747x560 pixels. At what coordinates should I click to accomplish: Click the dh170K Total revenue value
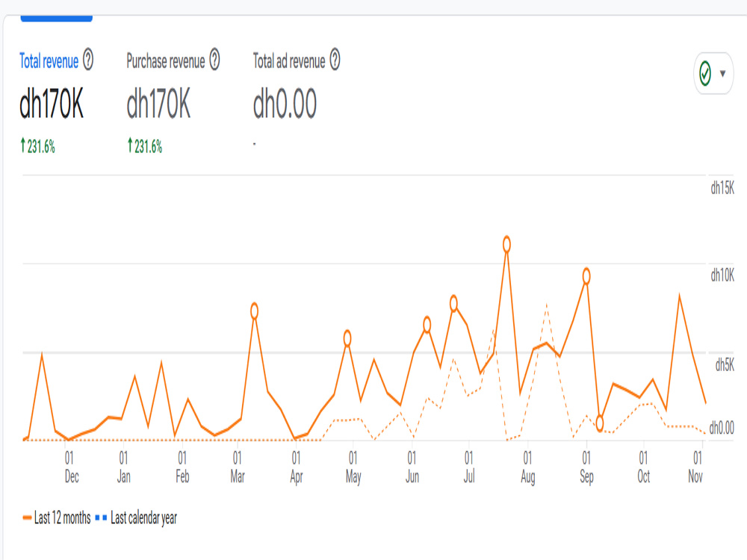(x=52, y=104)
